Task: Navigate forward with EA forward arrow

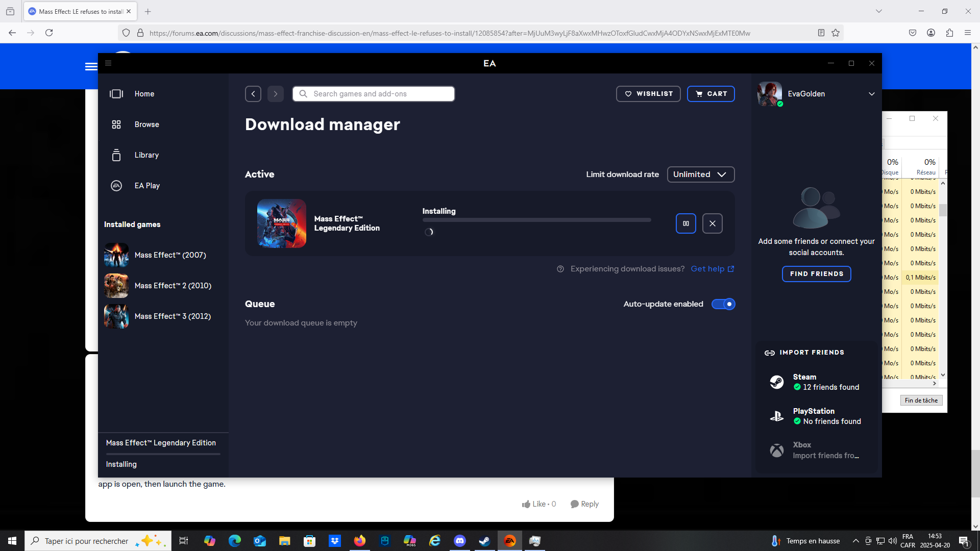Action: (x=276, y=94)
